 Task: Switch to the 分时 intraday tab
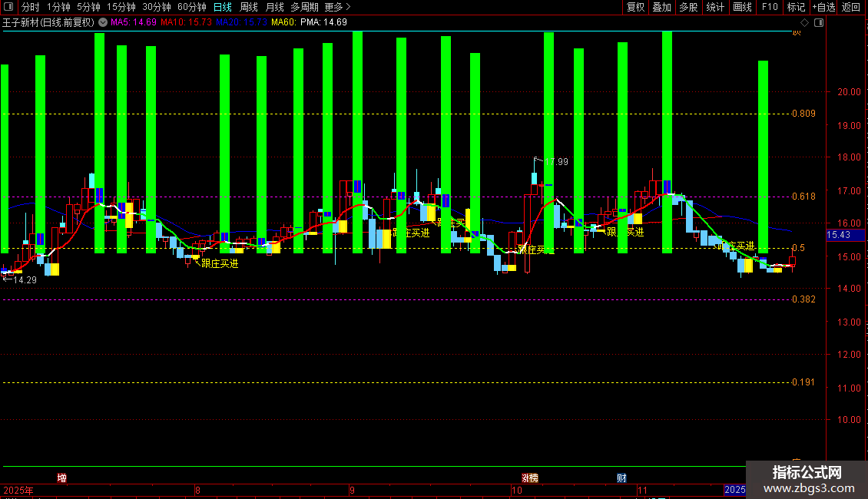point(31,7)
